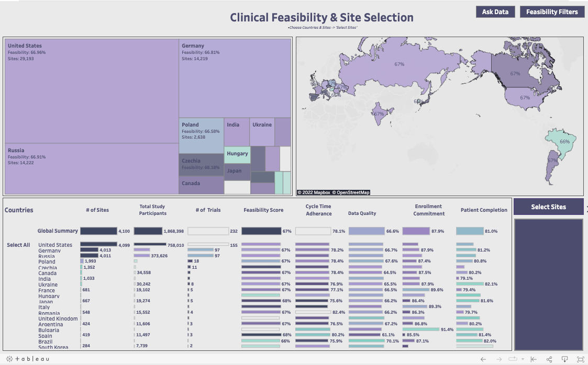588x365 pixels.
Task: Select India in the country list
Action: (45, 279)
